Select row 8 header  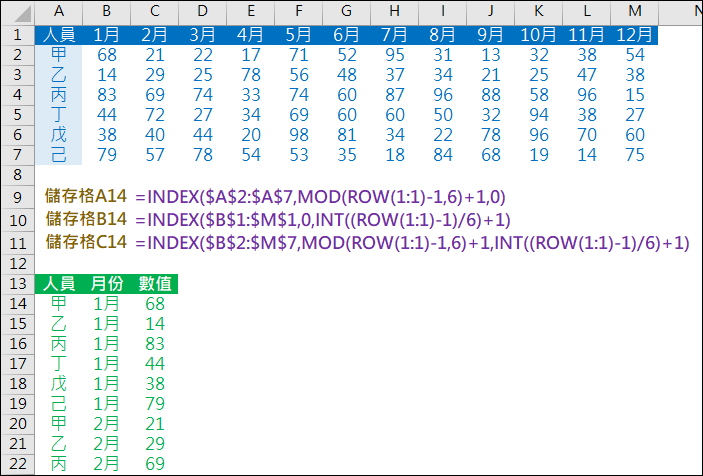click(18, 174)
